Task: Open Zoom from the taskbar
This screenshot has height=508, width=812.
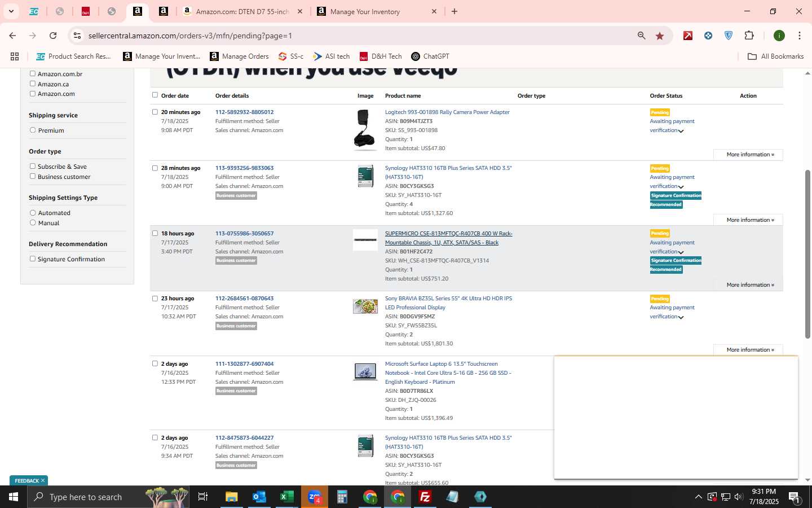Action: pos(314,497)
